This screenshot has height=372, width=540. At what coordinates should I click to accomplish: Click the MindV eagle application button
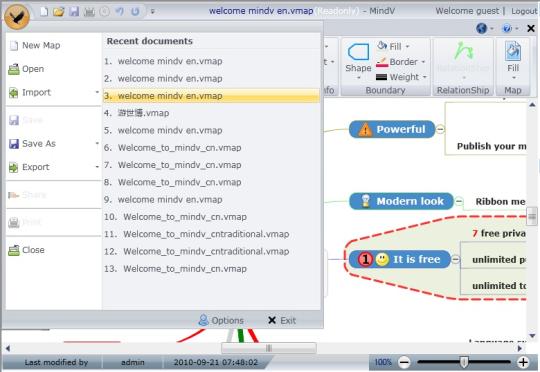[17, 17]
